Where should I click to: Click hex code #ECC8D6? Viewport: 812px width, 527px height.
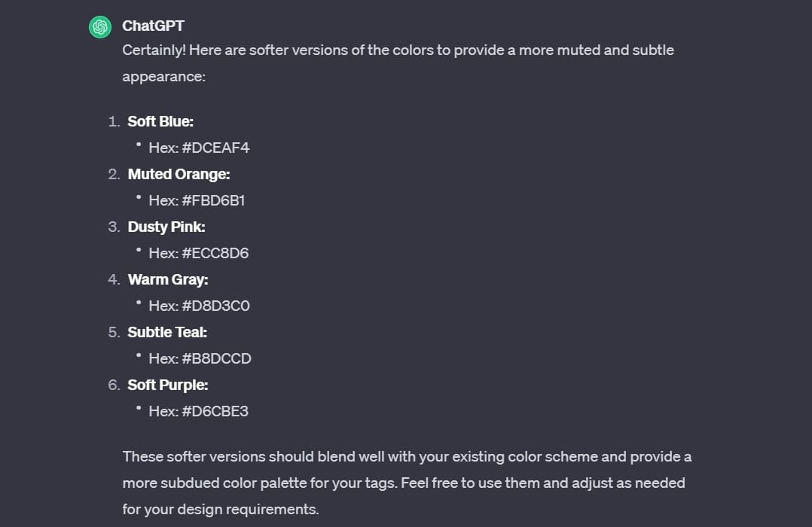[x=215, y=253]
